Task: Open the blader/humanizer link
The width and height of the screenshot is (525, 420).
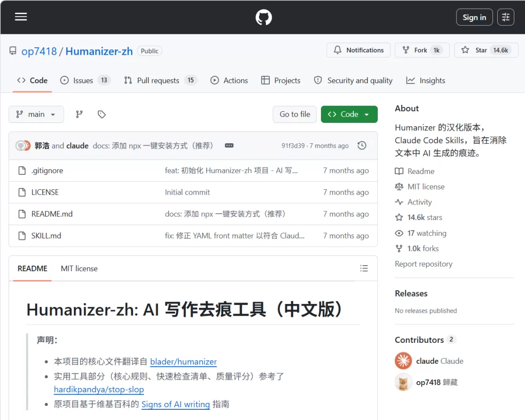Action: [183, 361]
